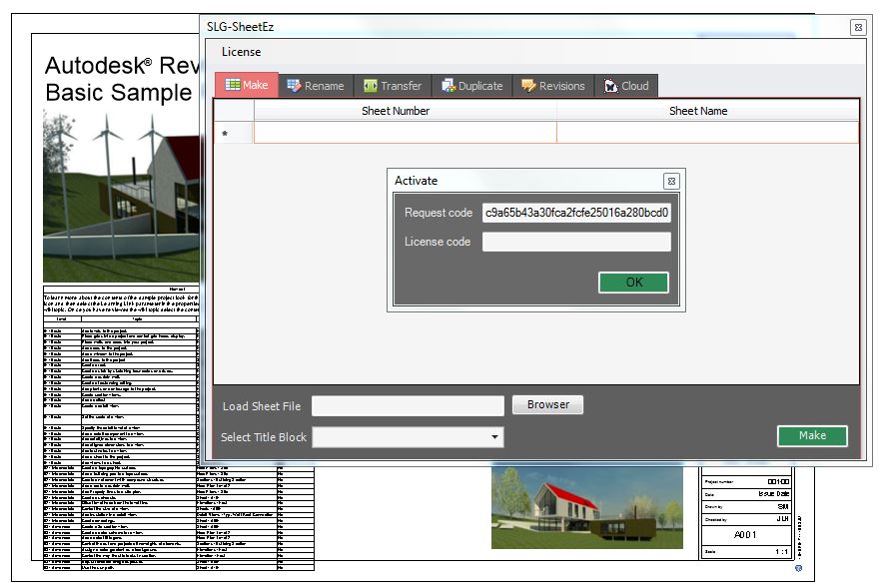Viewport: 879px width, 588px height.
Task: Click the Autodesk Revit Basic Sample title
Action: pos(122,79)
